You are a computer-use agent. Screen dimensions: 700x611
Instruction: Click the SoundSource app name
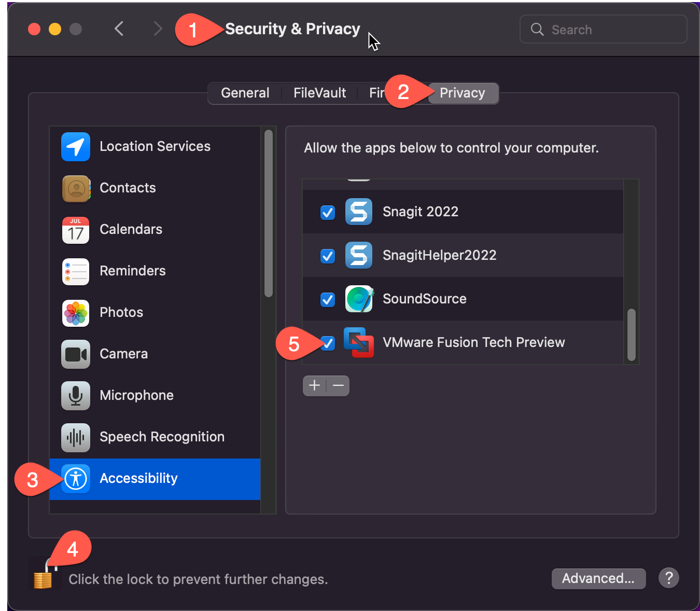425,299
